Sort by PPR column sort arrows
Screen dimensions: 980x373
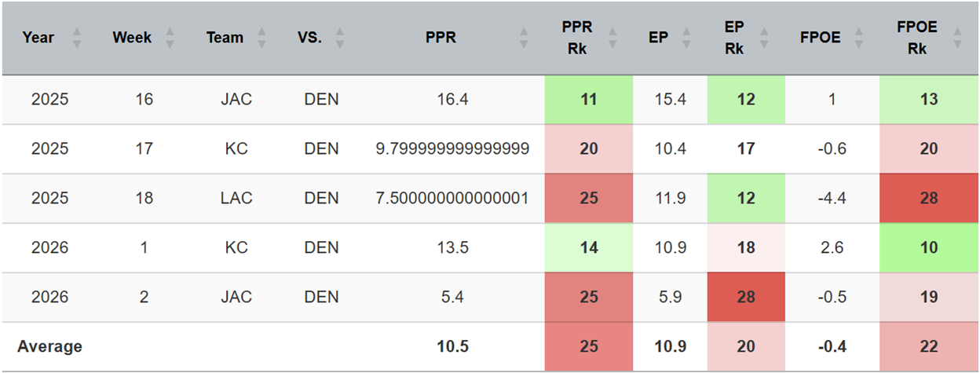click(524, 38)
